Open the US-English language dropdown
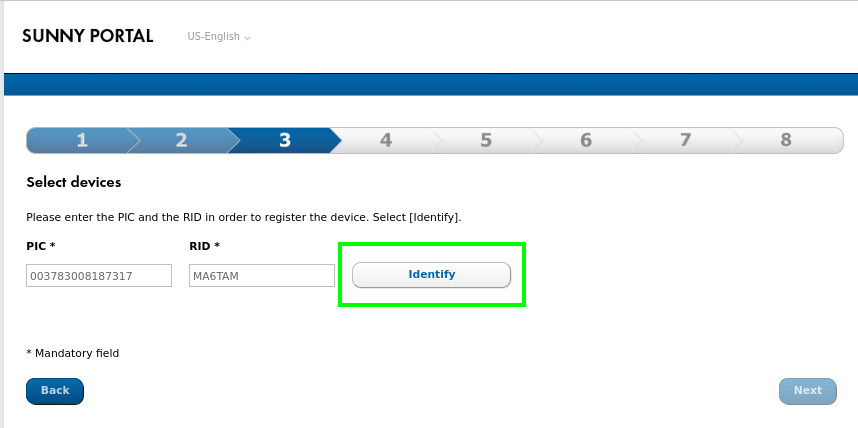 pyautogui.click(x=219, y=37)
